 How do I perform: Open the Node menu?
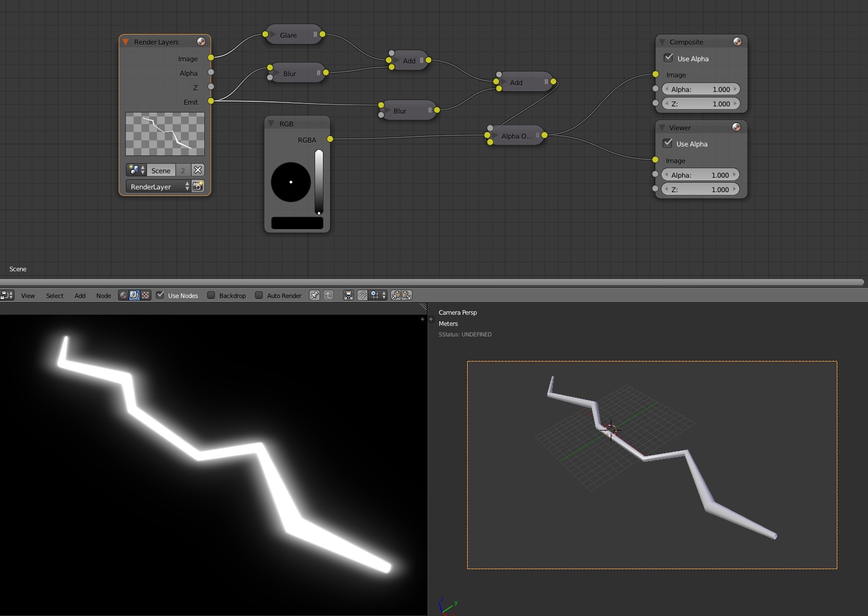coord(103,295)
